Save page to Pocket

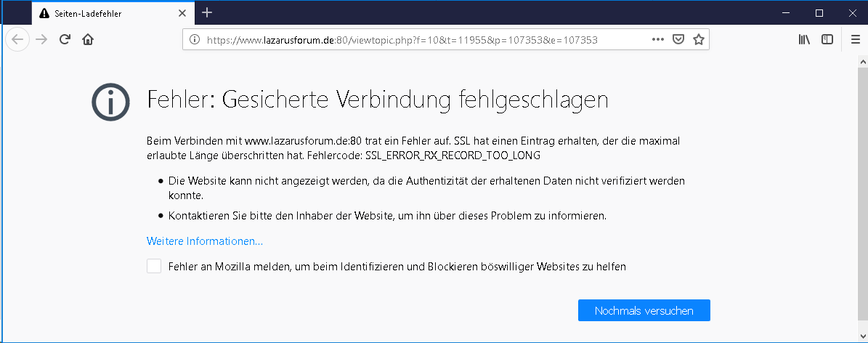[678, 40]
